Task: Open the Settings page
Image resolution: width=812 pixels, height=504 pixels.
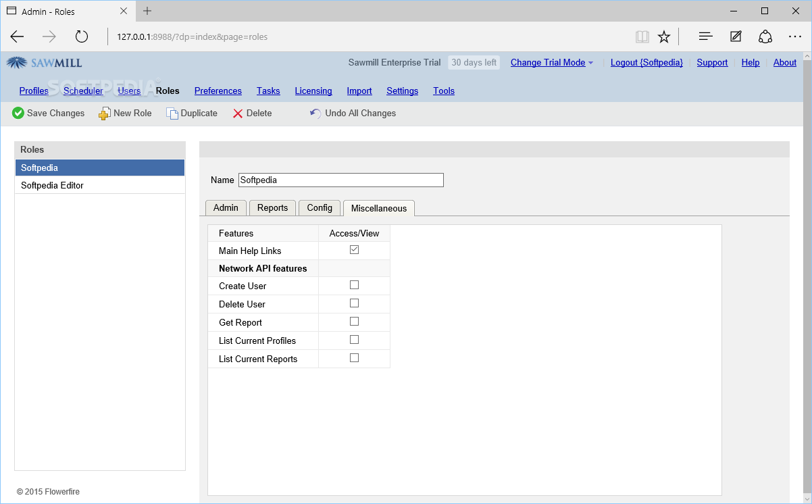Action: tap(403, 91)
